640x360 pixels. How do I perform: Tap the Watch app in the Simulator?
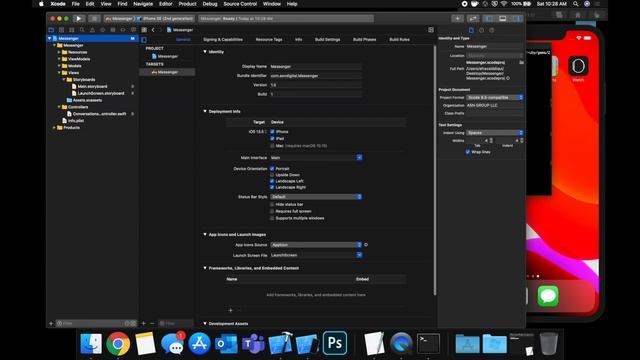(578, 66)
